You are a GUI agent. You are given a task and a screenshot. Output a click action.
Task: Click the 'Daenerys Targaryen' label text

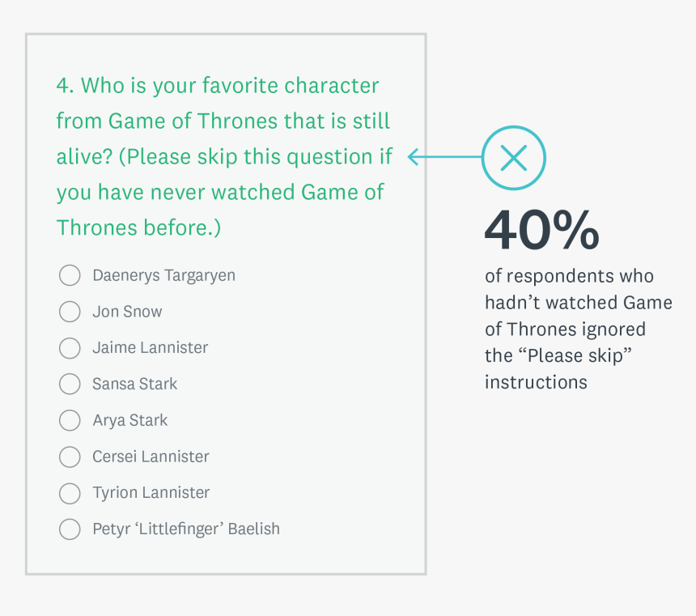pos(163,275)
